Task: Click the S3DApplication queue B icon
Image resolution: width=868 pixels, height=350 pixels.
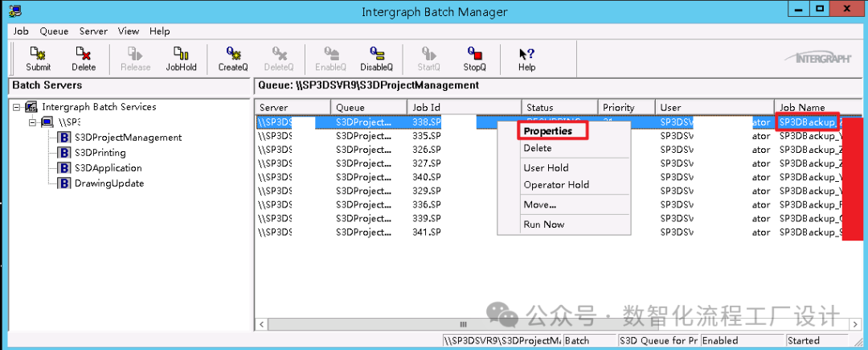Action: [63, 168]
